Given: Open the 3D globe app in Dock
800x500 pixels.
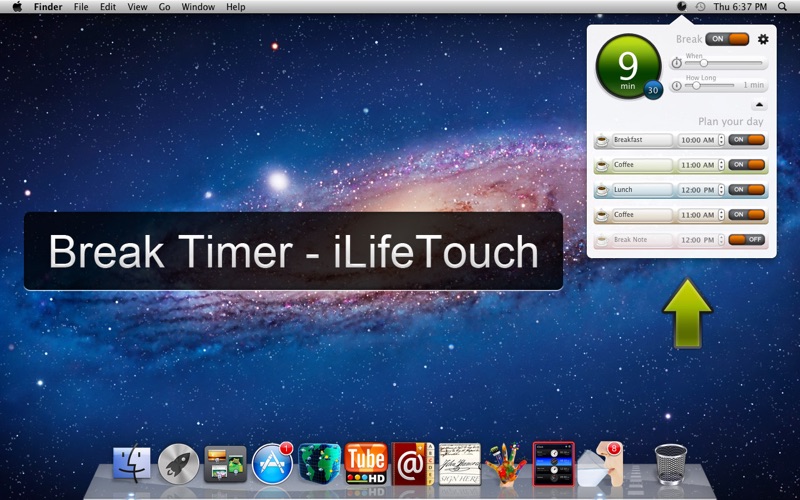Looking at the screenshot, I should 319,463.
